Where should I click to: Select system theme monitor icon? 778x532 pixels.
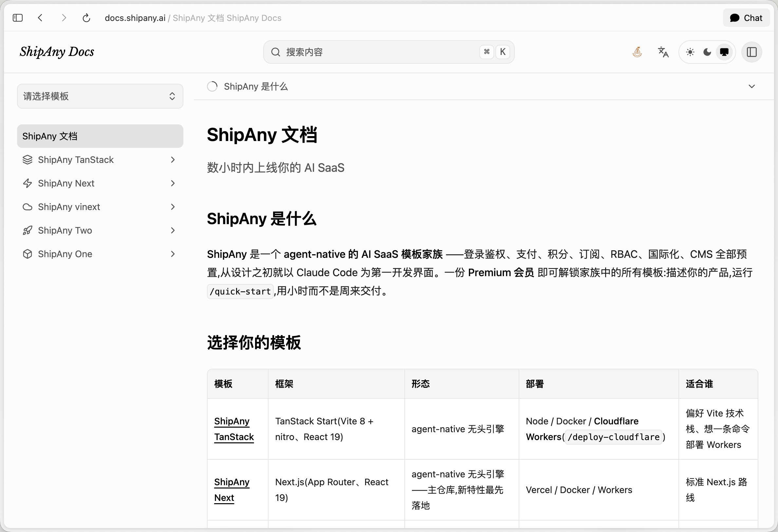pos(724,52)
